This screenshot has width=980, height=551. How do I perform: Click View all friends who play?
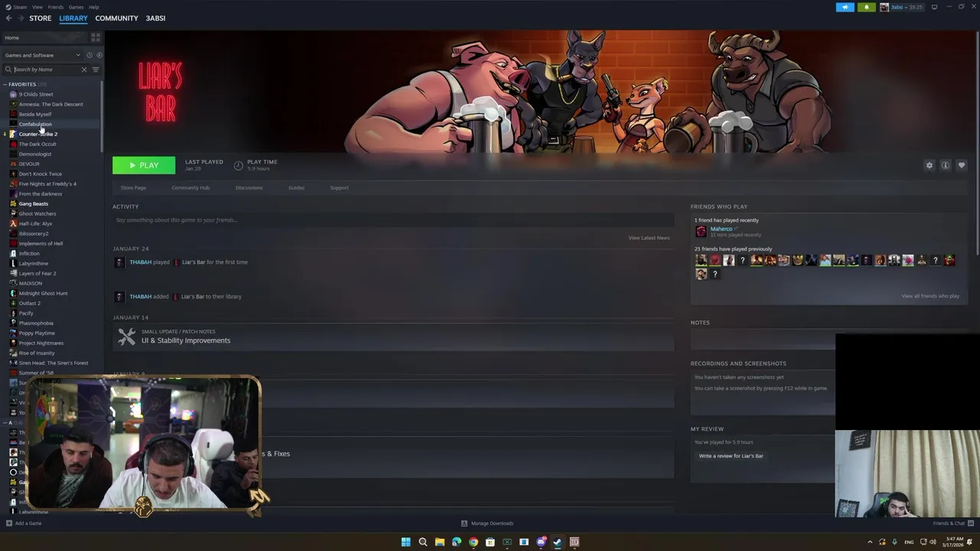tap(930, 296)
